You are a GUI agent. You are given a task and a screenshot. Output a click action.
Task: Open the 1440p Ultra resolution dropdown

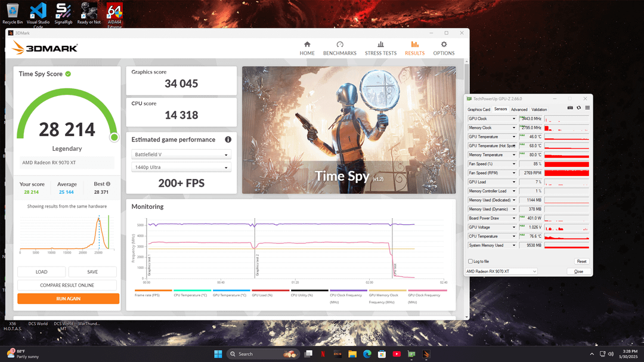(181, 167)
